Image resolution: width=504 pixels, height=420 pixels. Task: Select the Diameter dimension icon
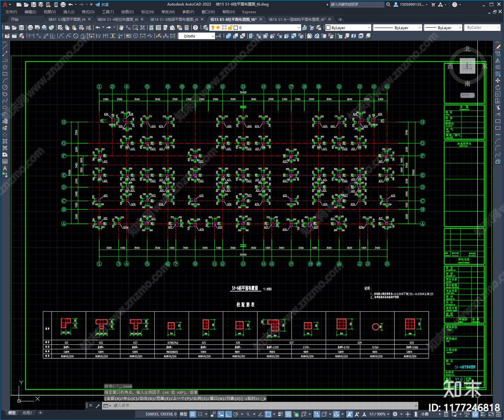(76, 36)
